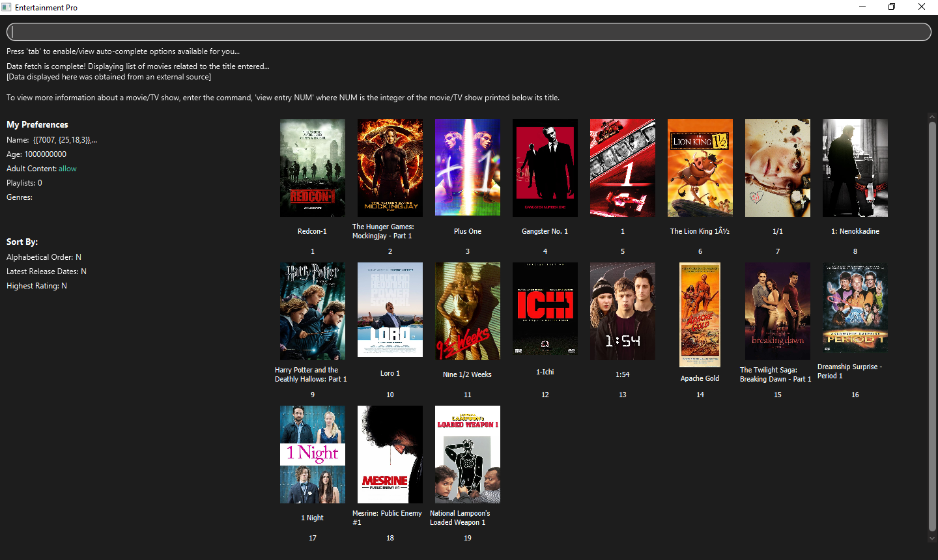
Task: Click entry number 14 under Apache Gold
Action: pos(700,395)
